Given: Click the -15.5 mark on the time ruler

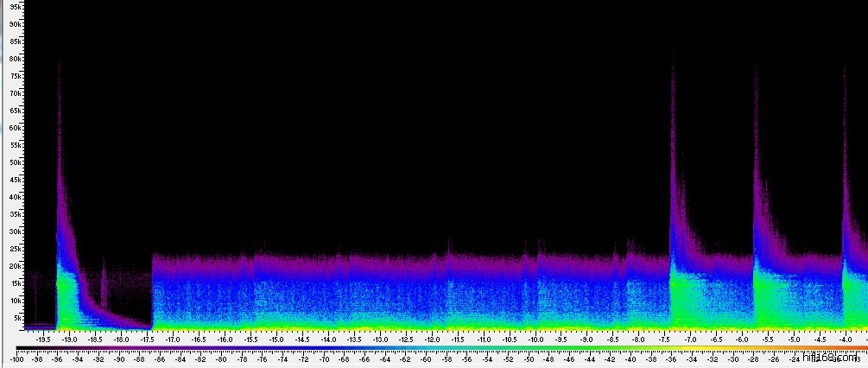Looking at the screenshot, I should pos(250,340).
